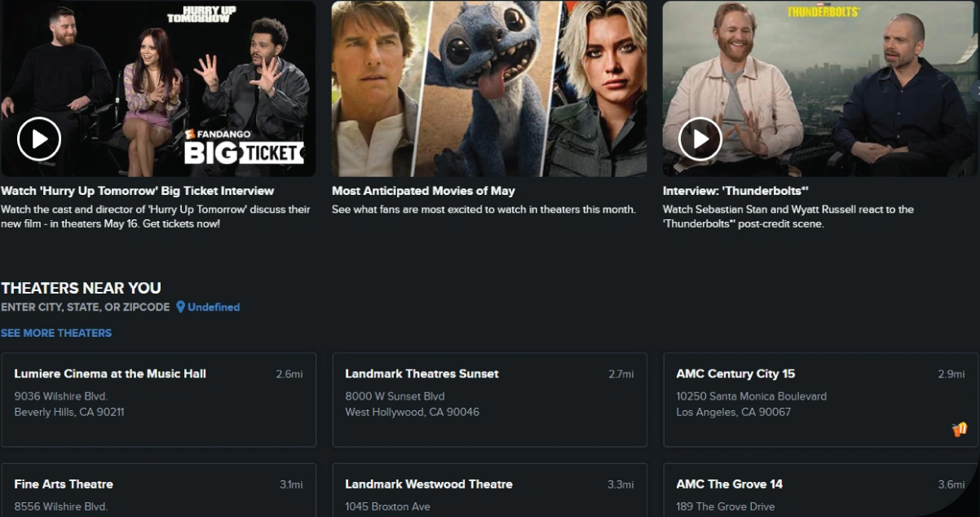Open the Interview: Thunderbolts* headline
The image size is (980, 517).
coord(735,191)
